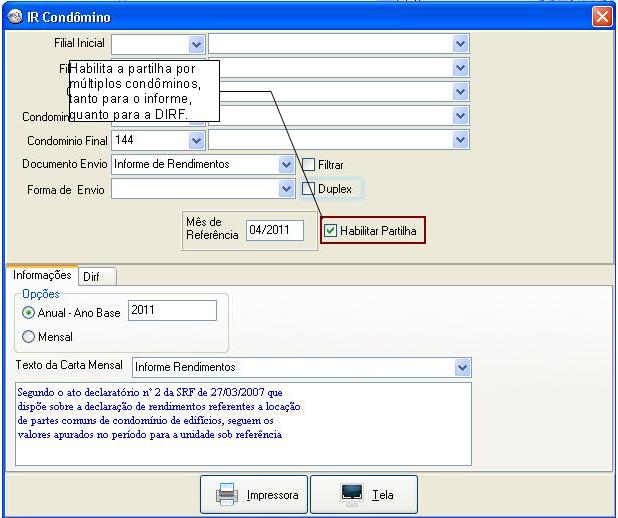Viewport: 618px width, 518px height.
Task: Choose the Mensal radio button
Action: coord(28,337)
